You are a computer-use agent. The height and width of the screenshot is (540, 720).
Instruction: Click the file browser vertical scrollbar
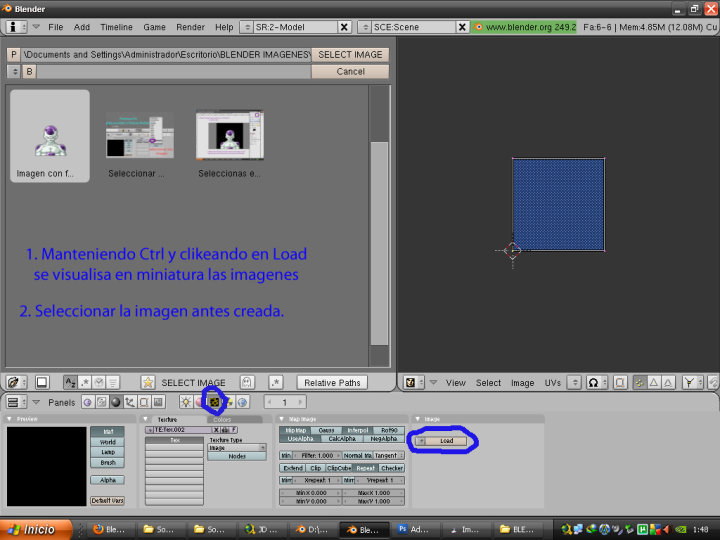[379, 243]
